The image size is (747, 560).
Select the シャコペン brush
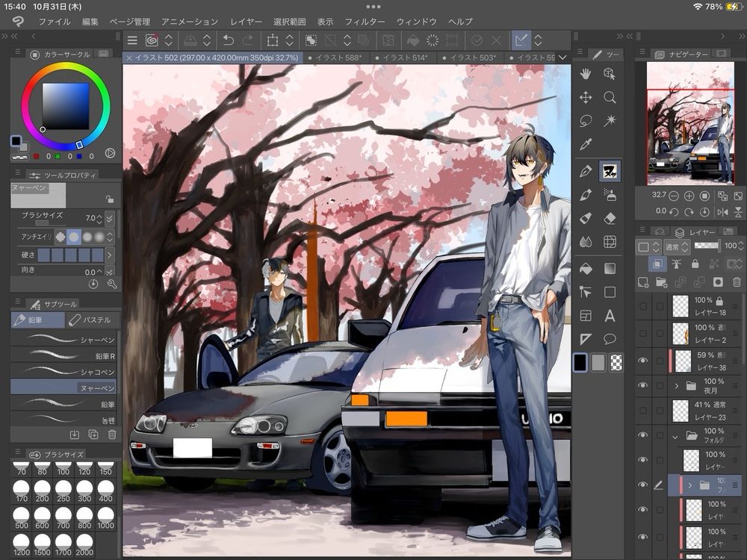pos(63,372)
